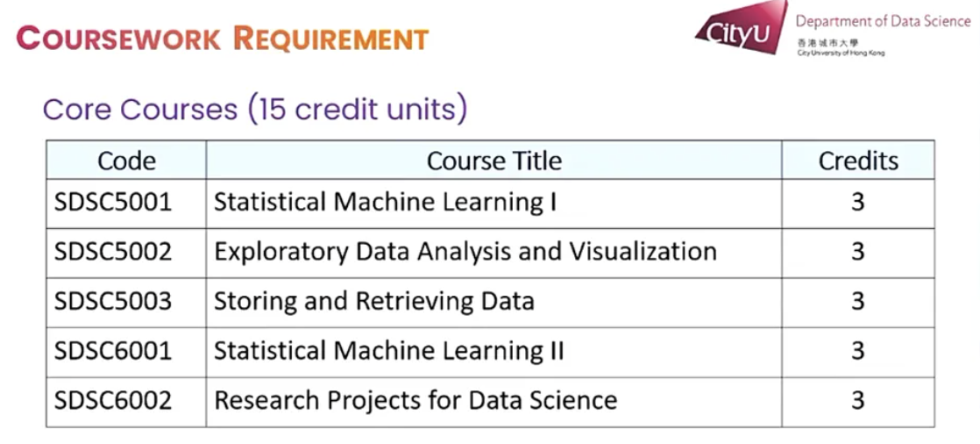The width and height of the screenshot is (980, 444).
Task: Click the Department of Data Science text
Action: coord(883,21)
